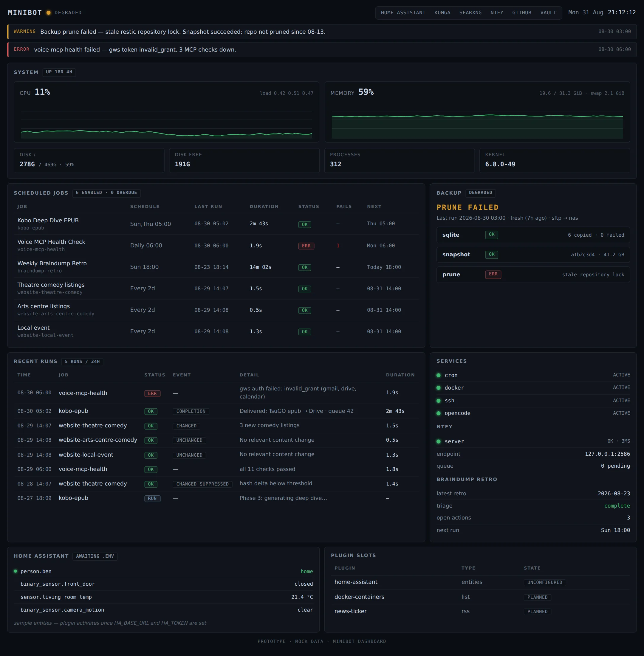Click the home-assistant plugin row

[480, 582]
